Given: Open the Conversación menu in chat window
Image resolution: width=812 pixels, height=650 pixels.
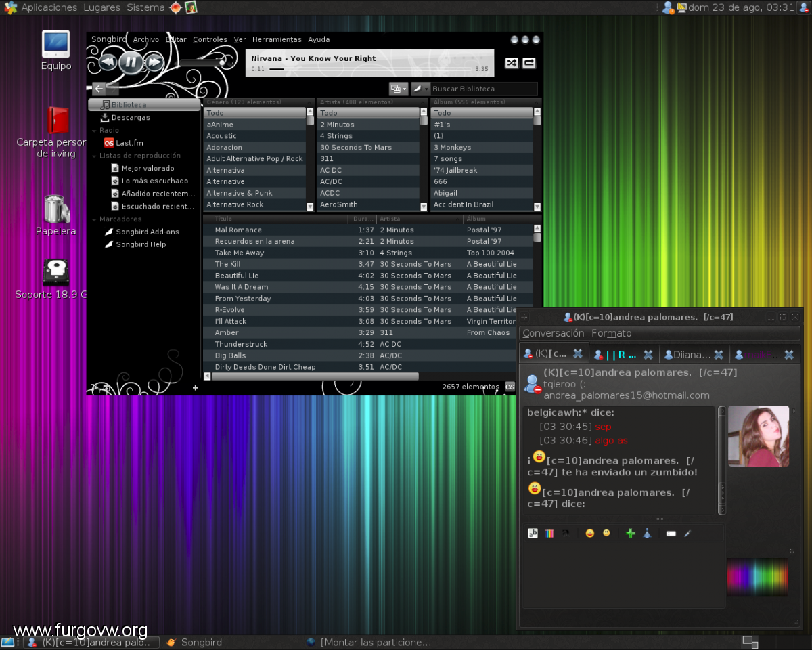Looking at the screenshot, I should [x=554, y=333].
